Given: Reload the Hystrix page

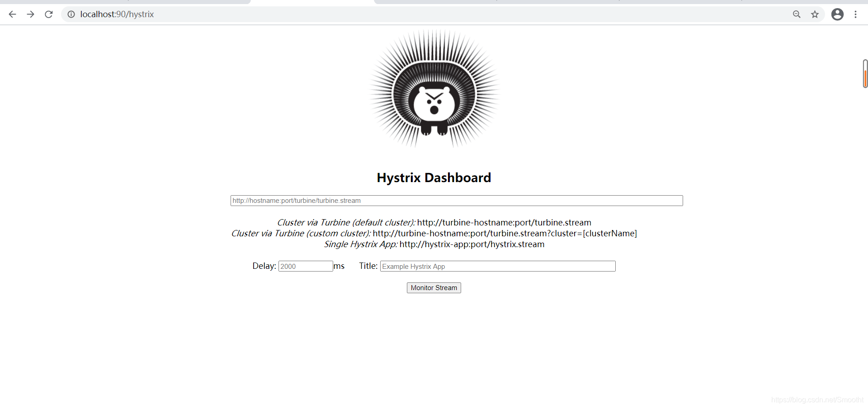Looking at the screenshot, I should click(49, 14).
